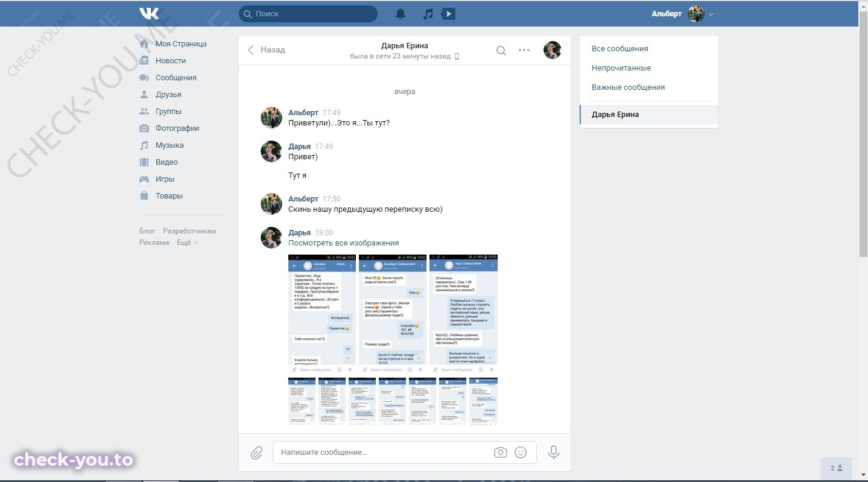The width and height of the screenshot is (868, 482).
Task: Open chat actions three-dots menu
Action: coord(524,51)
